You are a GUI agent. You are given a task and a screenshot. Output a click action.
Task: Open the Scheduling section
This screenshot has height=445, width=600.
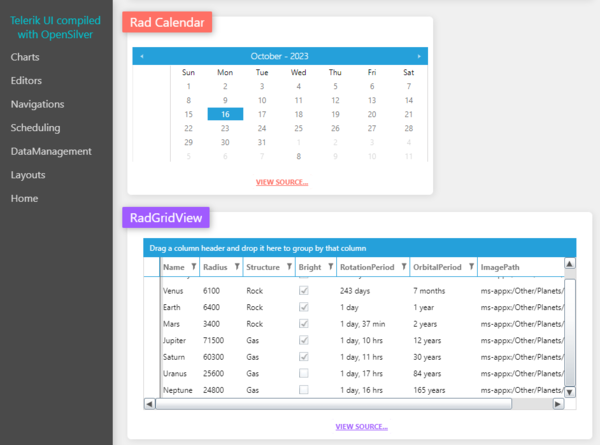[35, 128]
